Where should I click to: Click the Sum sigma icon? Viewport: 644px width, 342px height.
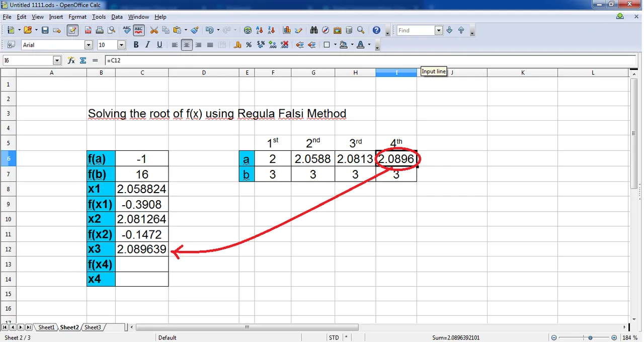[x=83, y=60]
